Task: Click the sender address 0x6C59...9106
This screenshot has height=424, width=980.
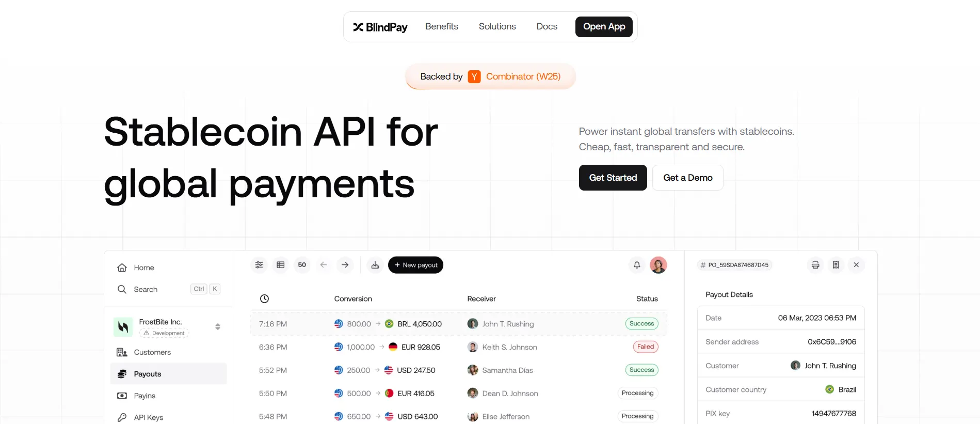Action: [x=832, y=342]
